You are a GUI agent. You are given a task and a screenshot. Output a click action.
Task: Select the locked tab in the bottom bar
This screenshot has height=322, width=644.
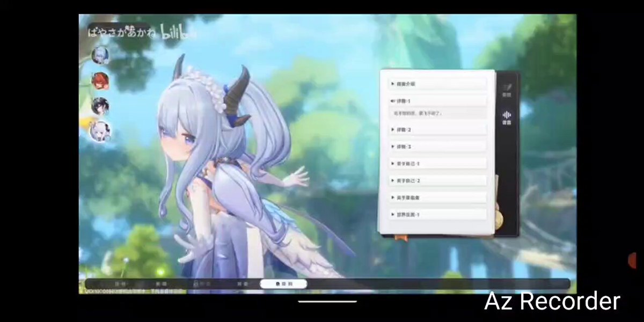click(x=203, y=284)
